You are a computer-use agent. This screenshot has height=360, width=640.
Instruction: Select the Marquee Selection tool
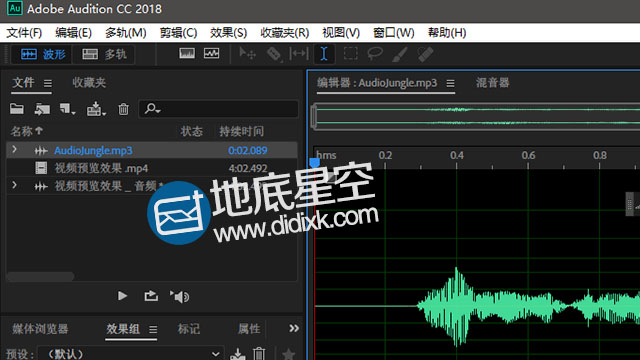[350, 54]
